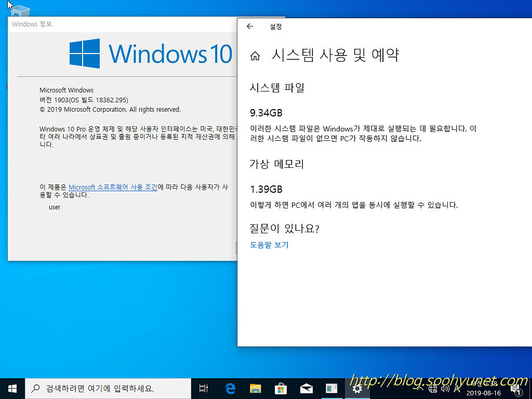The height and width of the screenshot is (399, 532).
Task: Click the taskbar search box
Action: point(108,389)
